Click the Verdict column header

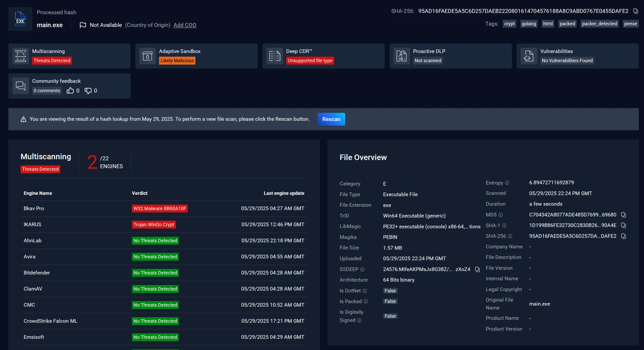140,193
